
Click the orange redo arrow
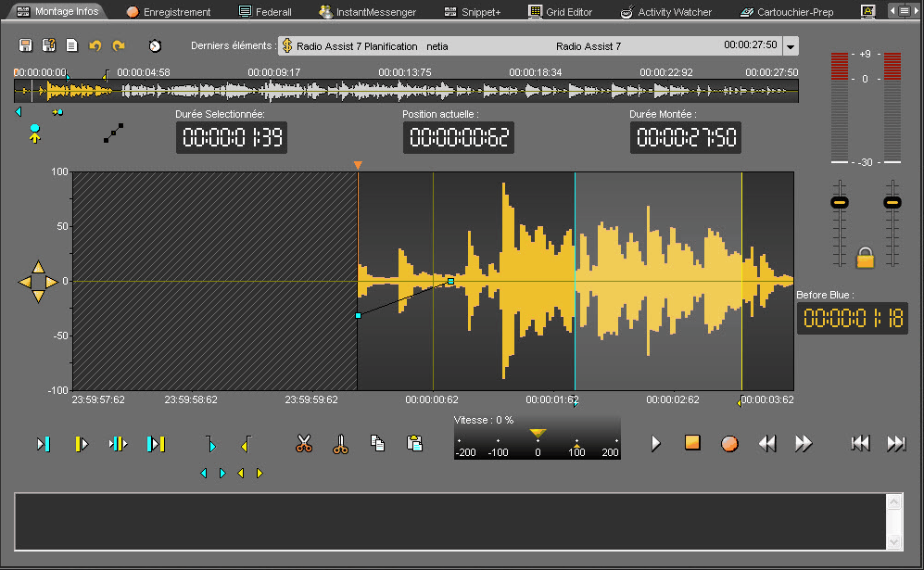pyautogui.click(x=119, y=45)
